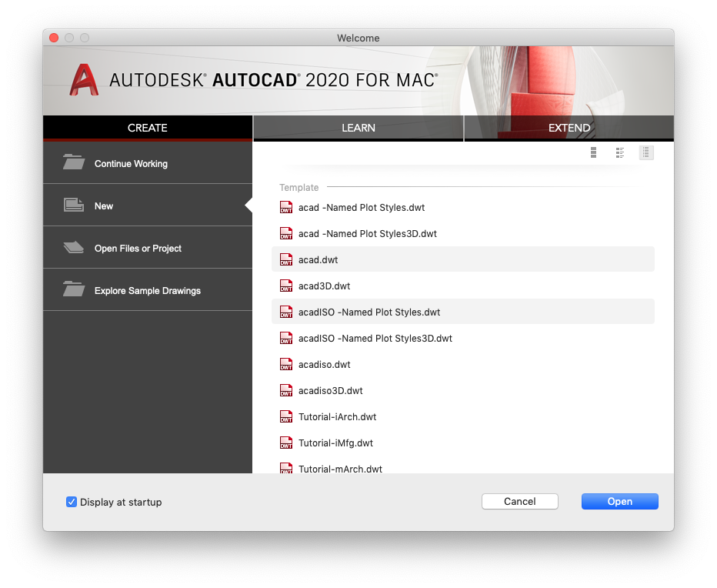Disable the Display at startup checkbox
This screenshot has height=588, width=717.
point(71,502)
